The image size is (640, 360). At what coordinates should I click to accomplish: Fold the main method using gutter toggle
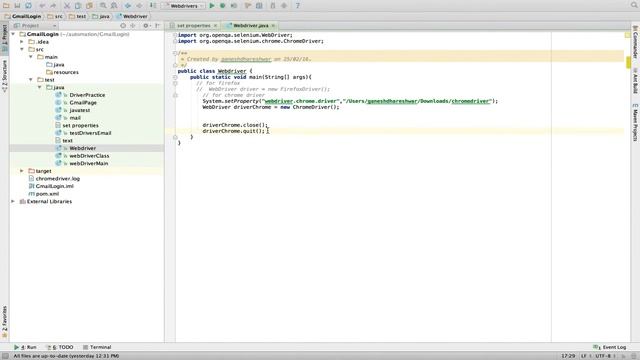pos(175,77)
